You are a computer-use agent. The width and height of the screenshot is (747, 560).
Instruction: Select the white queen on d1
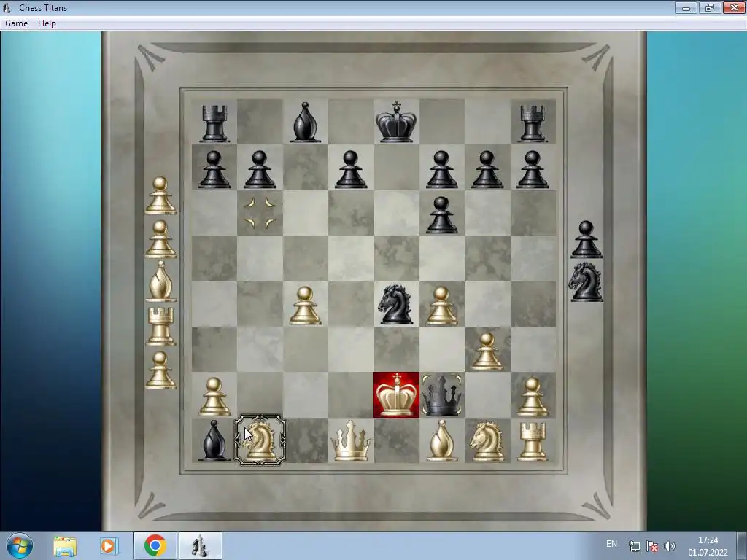coord(351,441)
